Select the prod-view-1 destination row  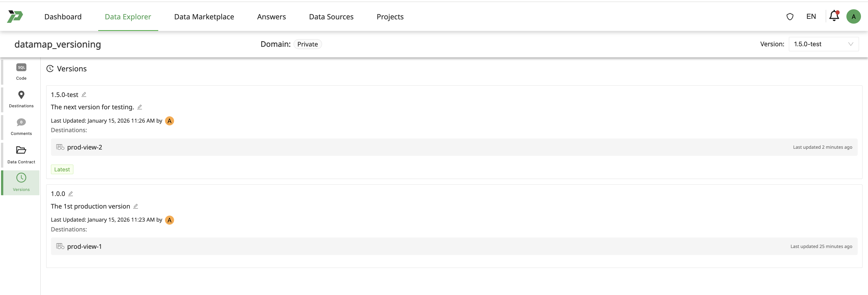click(x=84, y=246)
